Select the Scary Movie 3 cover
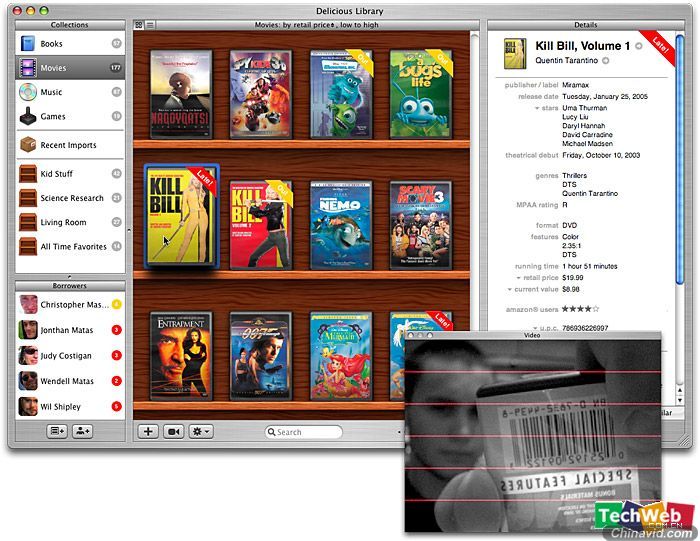The image size is (700, 541). (x=421, y=225)
